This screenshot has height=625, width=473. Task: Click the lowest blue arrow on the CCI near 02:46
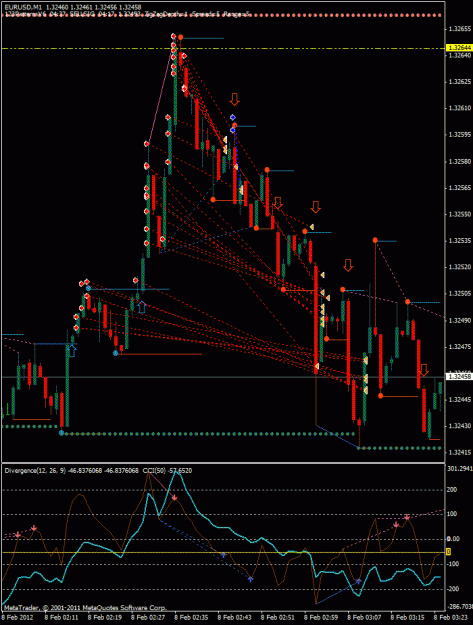[250, 579]
